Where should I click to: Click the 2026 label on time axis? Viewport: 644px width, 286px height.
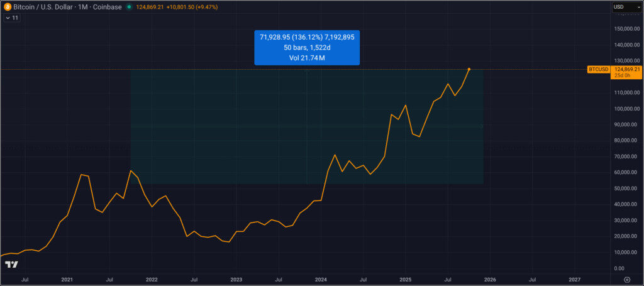[490, 278]
